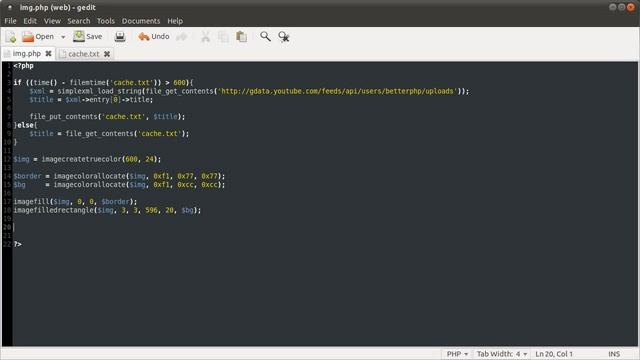Click the Paste clipboard icon
The image size is (640, 360).
tap(242, 37)
